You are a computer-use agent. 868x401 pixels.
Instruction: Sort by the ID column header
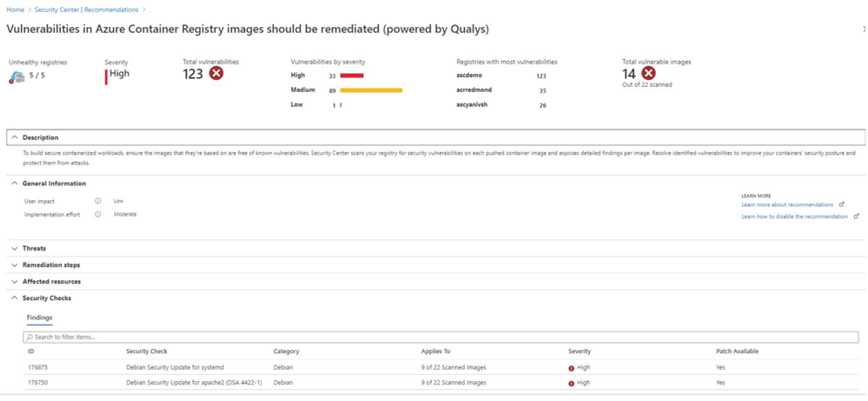31,351
